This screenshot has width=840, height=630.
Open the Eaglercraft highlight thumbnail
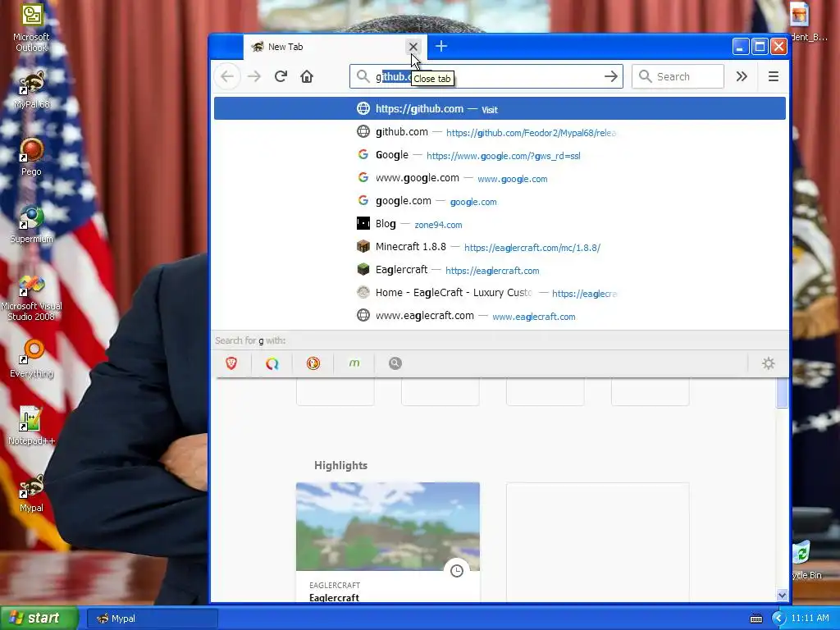click(388, 527)
